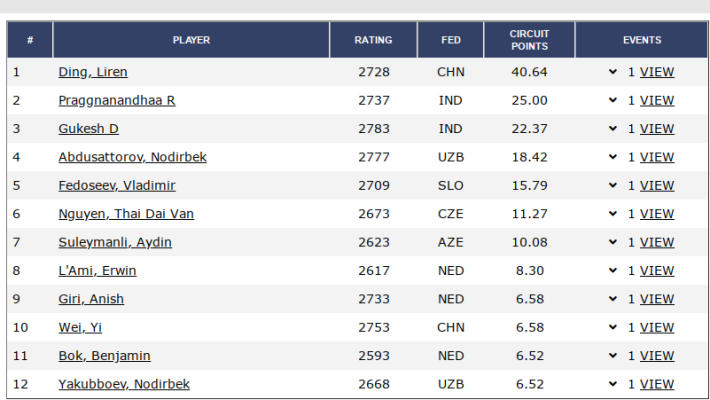Click VIEW link for Giri, Anish
710x400 pixels.
(x=657, y=299)
